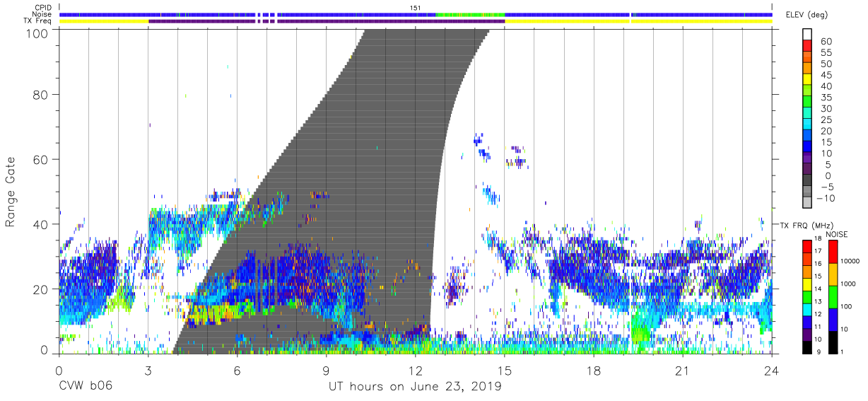Viewport: 868px width, 401px height.
Task: Pick the cyan segment of TX FRQ colorbar
Action: pos(807,310)
